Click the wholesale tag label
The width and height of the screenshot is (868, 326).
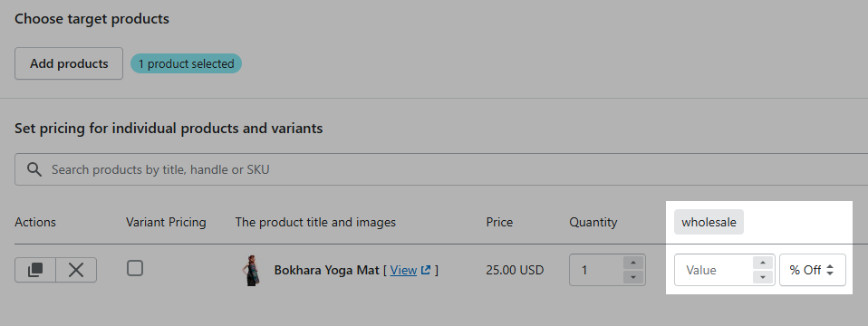point(709,222)
